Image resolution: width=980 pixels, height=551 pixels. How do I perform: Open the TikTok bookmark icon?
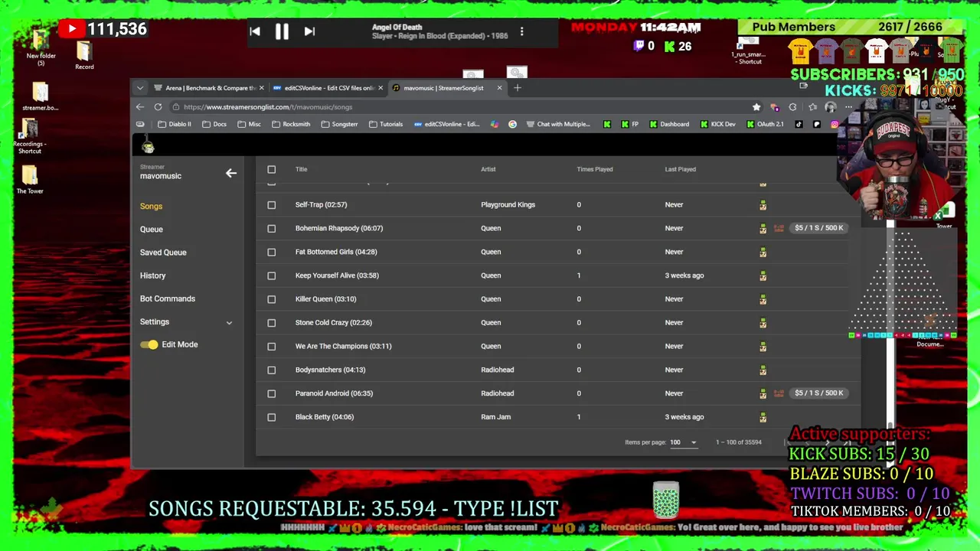coord(799,124)
